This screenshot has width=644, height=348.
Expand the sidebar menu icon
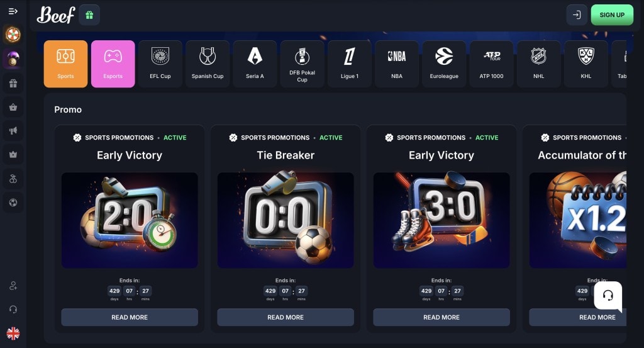pyautogui.click(x=13, y=11)
